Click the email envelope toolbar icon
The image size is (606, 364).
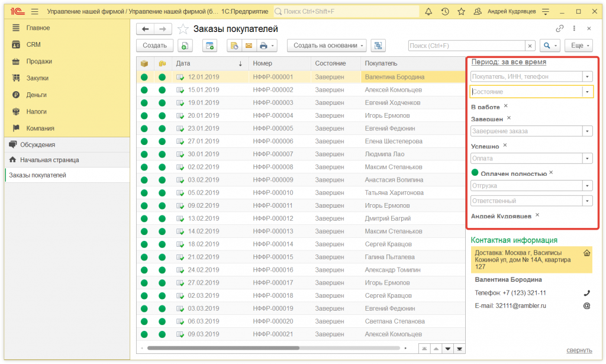coord(249,46)
